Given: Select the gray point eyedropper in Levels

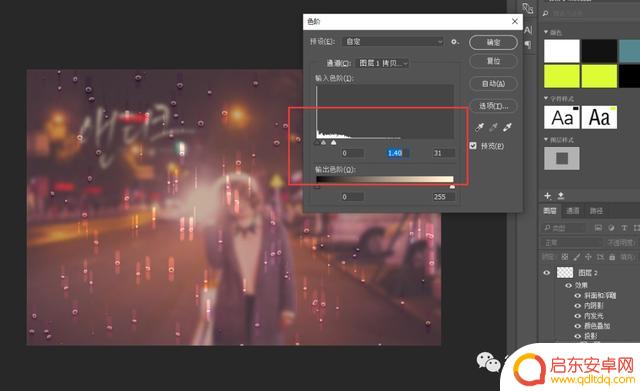Looking at the screenshot, I should pos(493,127).
